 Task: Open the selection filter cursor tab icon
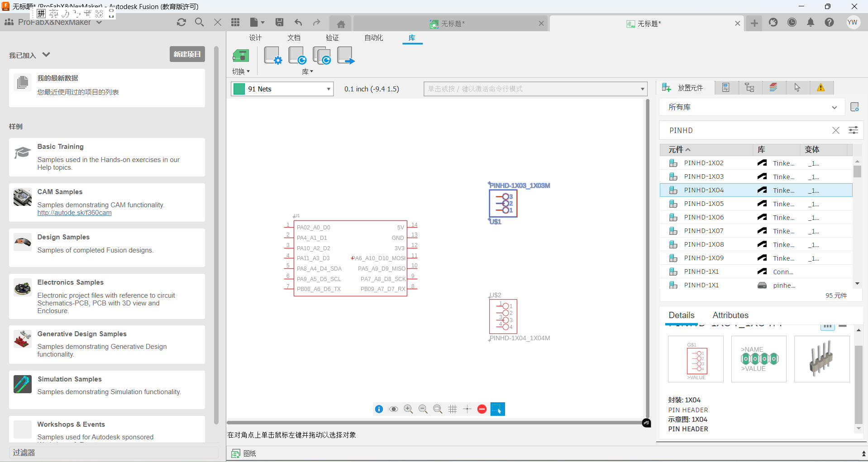[x=797, y=88]
